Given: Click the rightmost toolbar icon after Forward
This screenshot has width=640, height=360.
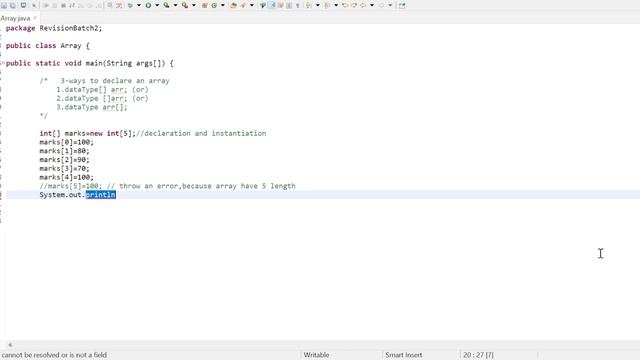Looking at the screenshot, I should [402, 5].
